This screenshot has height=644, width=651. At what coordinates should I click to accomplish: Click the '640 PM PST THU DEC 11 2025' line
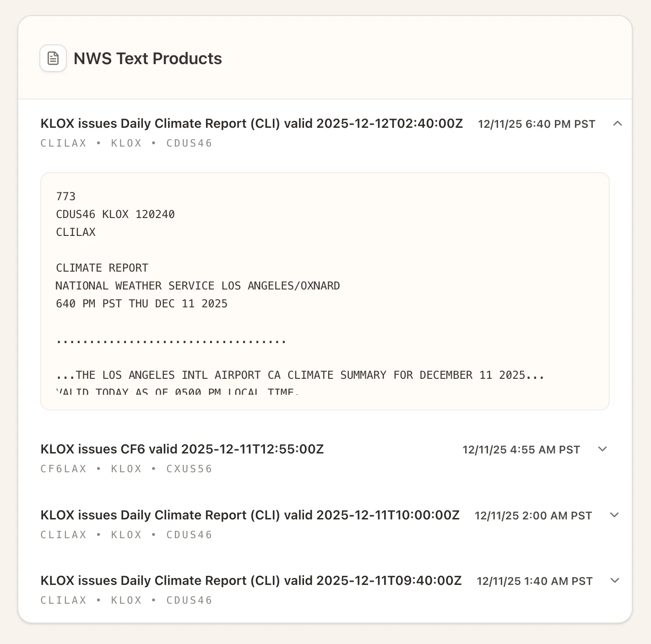(x=141, y=304)
